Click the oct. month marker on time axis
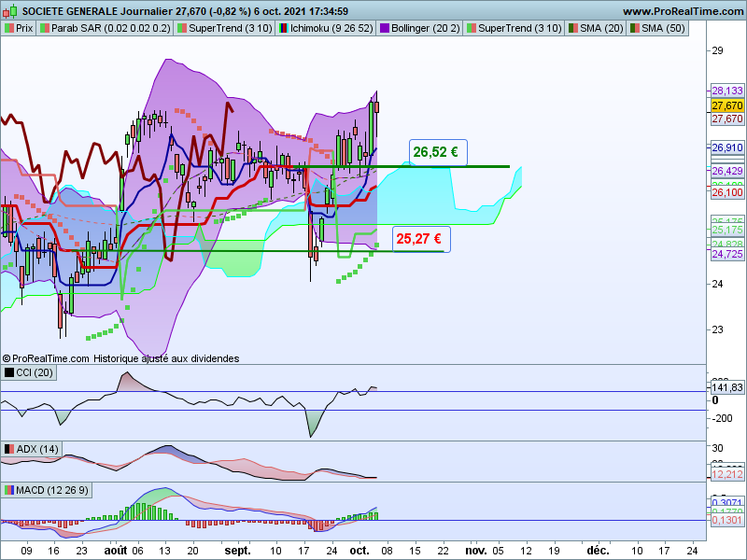 (359, 551)
